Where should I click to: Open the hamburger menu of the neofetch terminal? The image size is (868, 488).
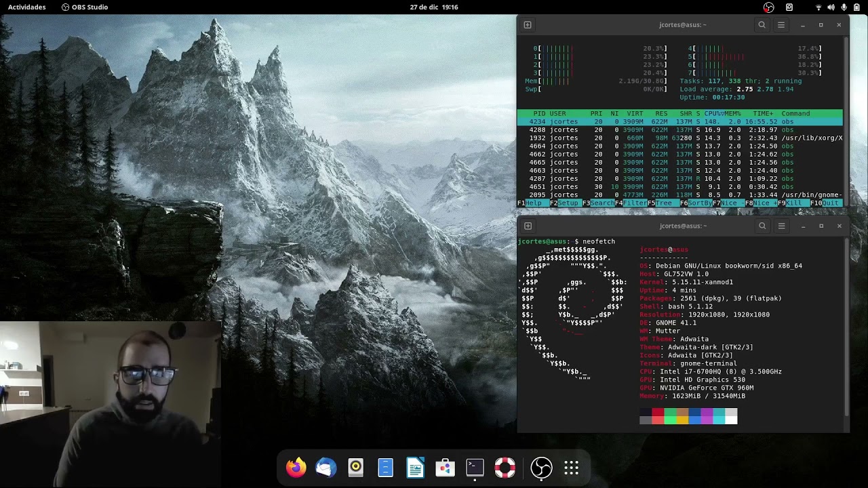click(x=781, y=226)
